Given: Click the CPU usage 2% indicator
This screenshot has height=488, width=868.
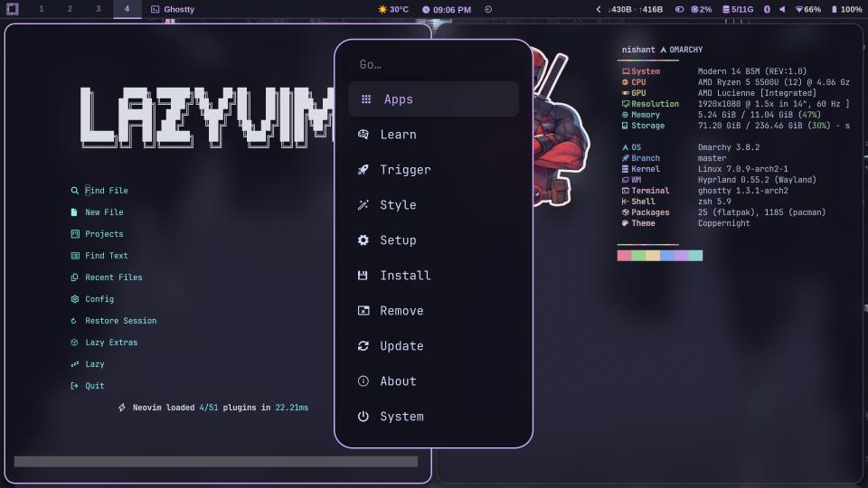Looking at the screenshot, I should (702, 9).
